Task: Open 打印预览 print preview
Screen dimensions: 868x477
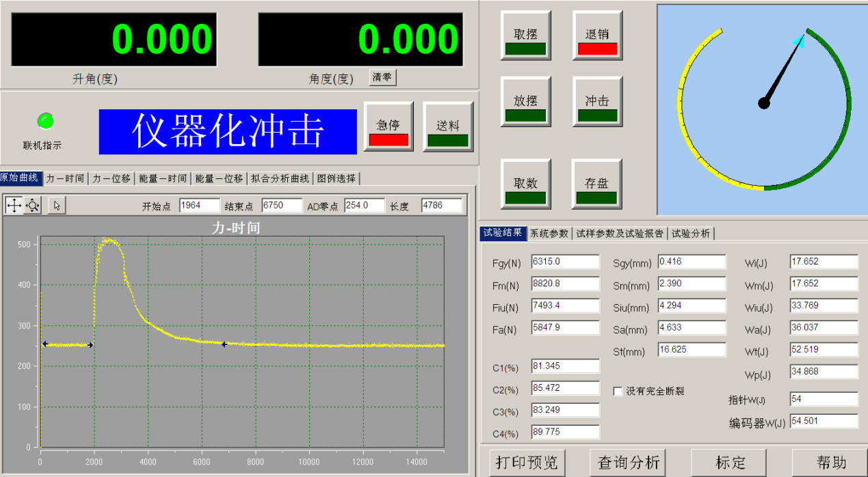Action: (x=527, y=463)
